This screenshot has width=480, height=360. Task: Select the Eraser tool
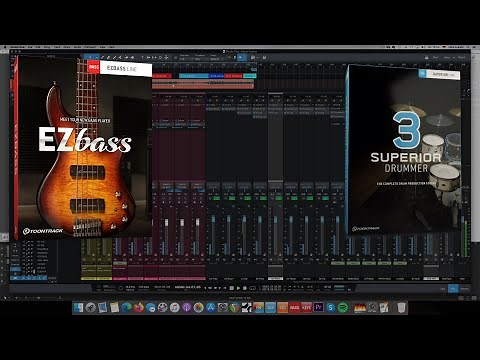[x=108, y=57]
